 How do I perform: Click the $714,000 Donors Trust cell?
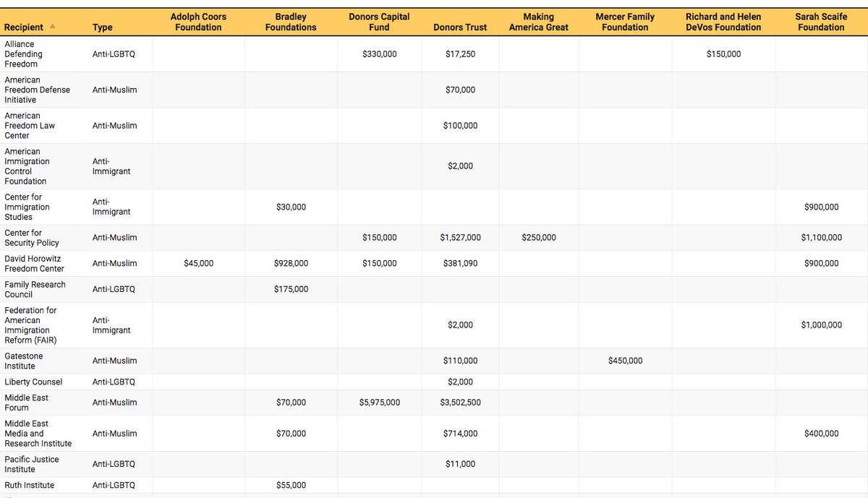[x=460, y=434]
